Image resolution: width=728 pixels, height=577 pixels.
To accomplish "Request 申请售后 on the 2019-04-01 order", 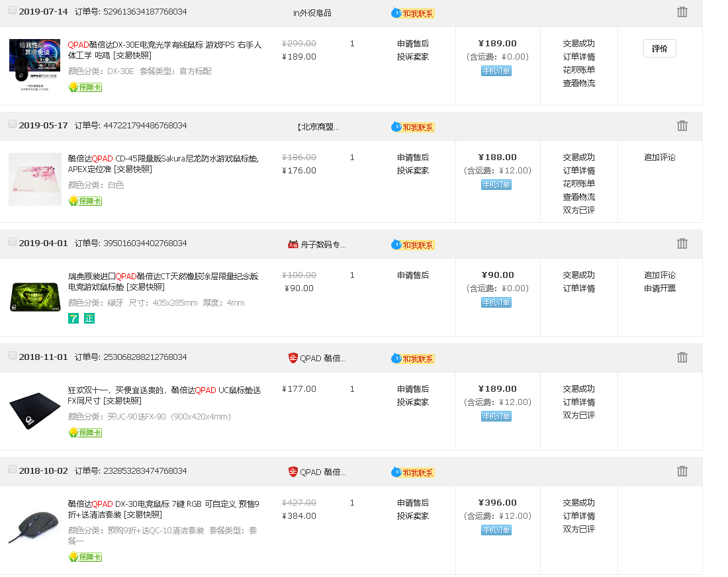I will pos(413,275).
